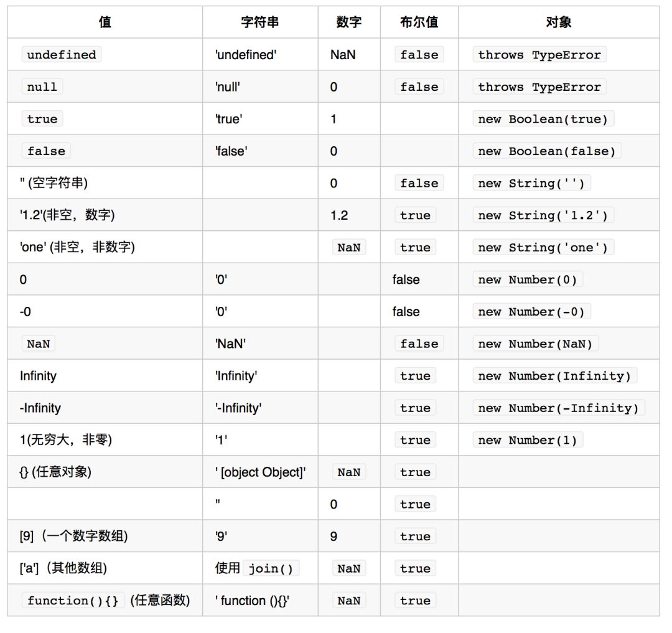
Task: Click the new Number(NaN) cell
Action: pyautogui.click(x=535, y=344)
